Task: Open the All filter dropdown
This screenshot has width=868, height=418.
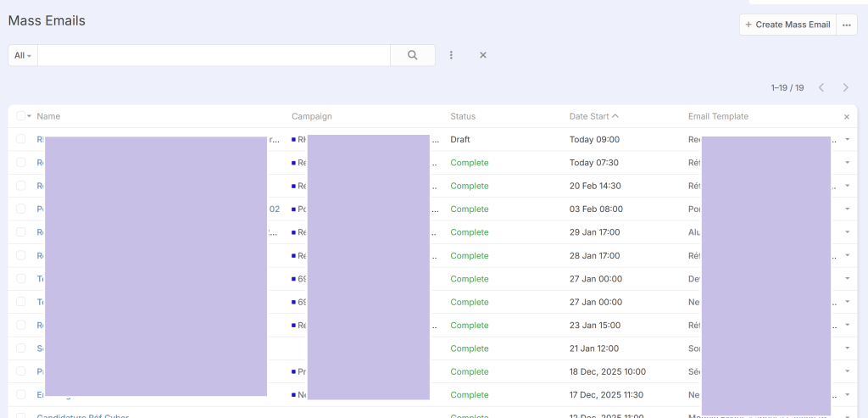Action: point(23,55)
